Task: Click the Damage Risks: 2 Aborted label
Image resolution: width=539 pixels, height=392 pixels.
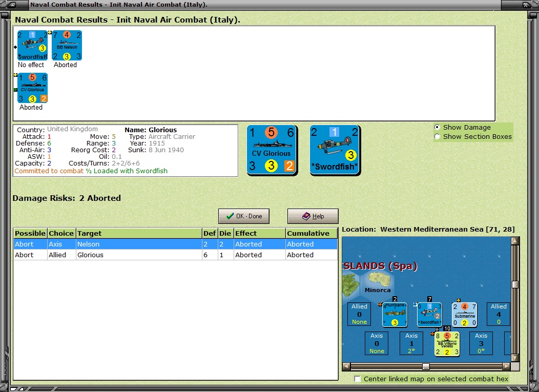Action: (67, 198)
